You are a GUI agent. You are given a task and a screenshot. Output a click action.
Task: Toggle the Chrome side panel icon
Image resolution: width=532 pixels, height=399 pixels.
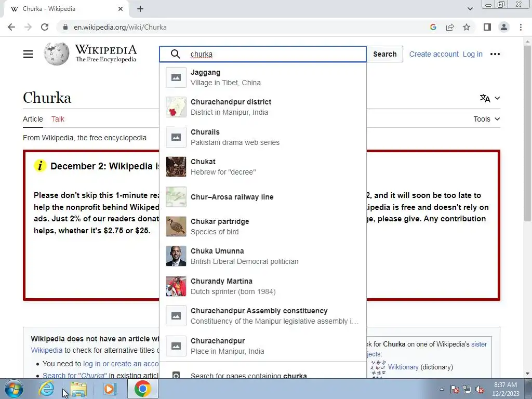(x=487, y=27)
